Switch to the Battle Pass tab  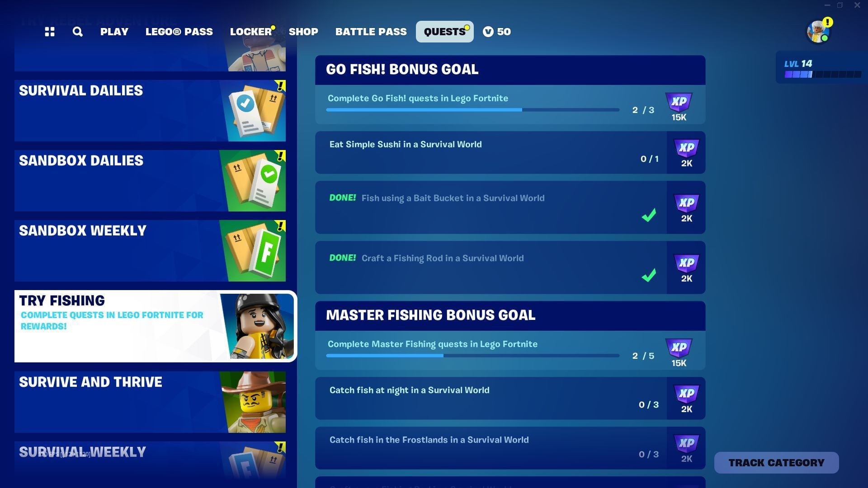[x=371, y=32]
